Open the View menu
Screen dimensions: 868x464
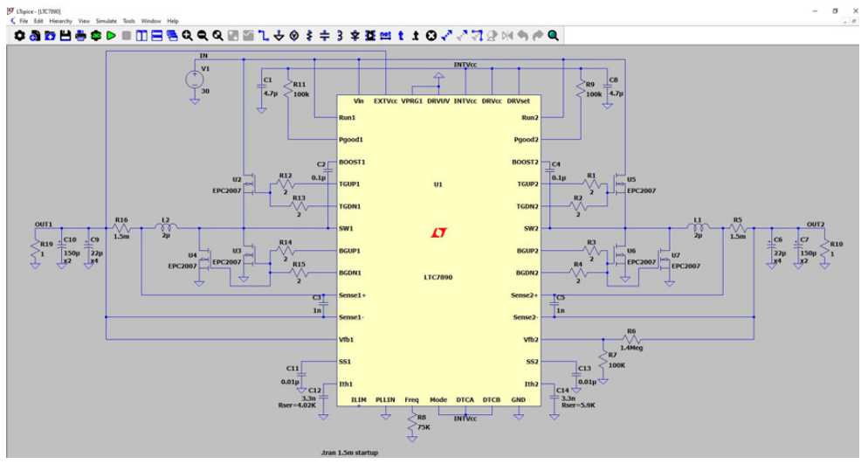[84, 21]
